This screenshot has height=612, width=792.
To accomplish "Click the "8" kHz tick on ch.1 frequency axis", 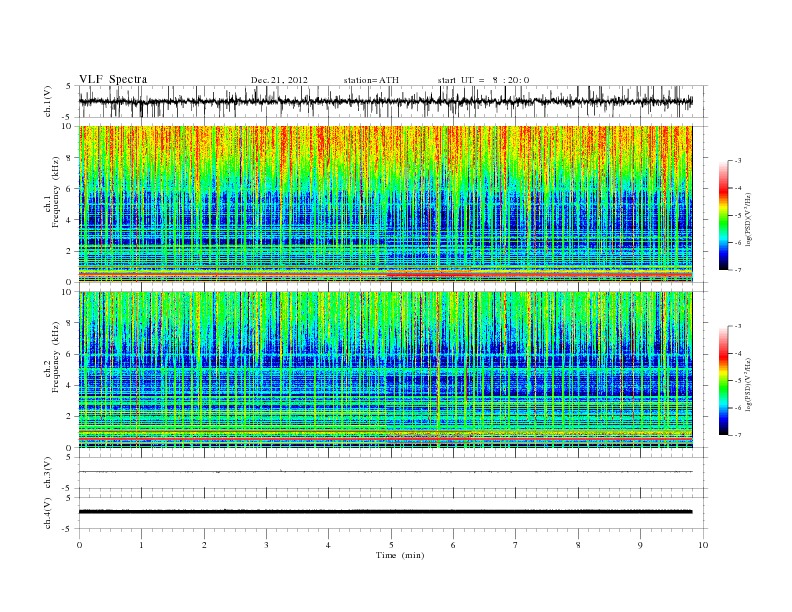I will [x=70, y=158].
